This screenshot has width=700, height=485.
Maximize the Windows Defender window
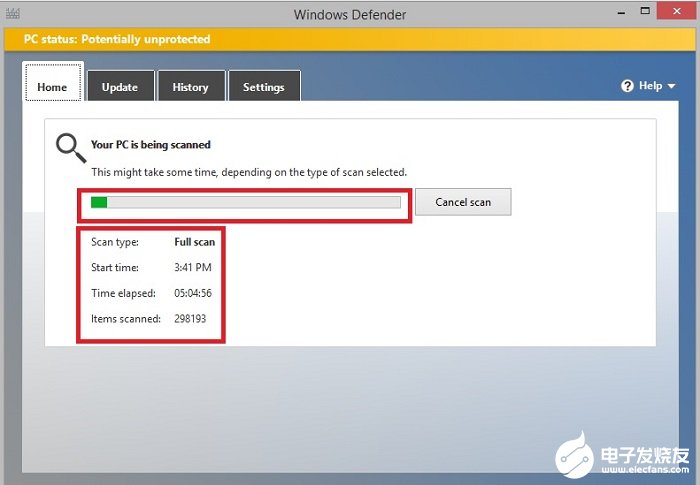[x=645, y=11]
